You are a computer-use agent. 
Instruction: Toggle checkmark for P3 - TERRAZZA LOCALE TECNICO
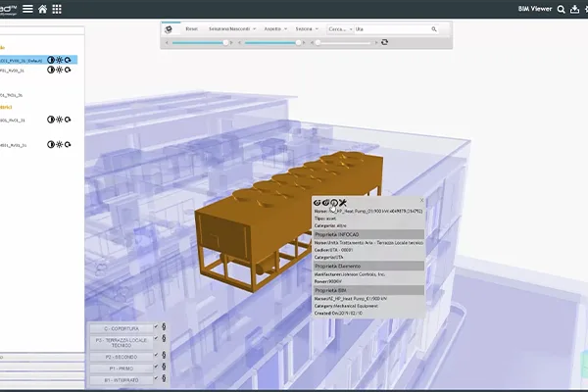(157, 337)
